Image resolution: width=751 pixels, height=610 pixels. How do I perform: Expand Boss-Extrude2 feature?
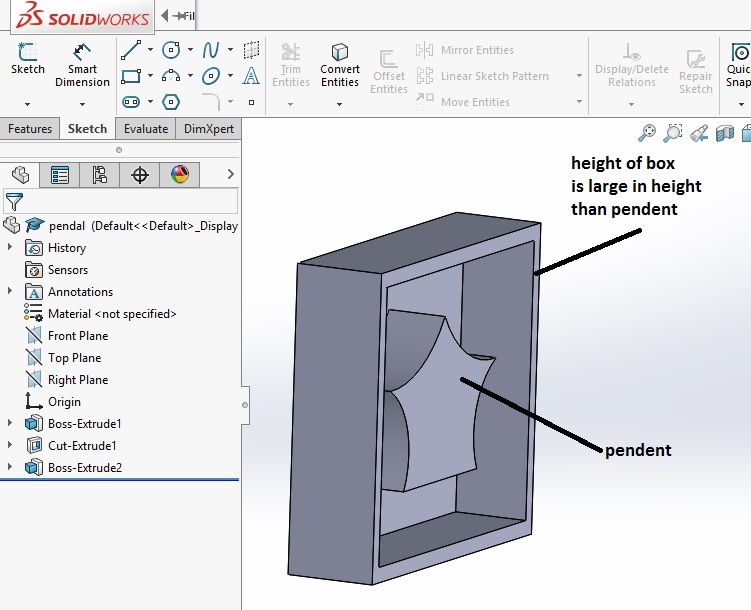click(x=10, y=467)
